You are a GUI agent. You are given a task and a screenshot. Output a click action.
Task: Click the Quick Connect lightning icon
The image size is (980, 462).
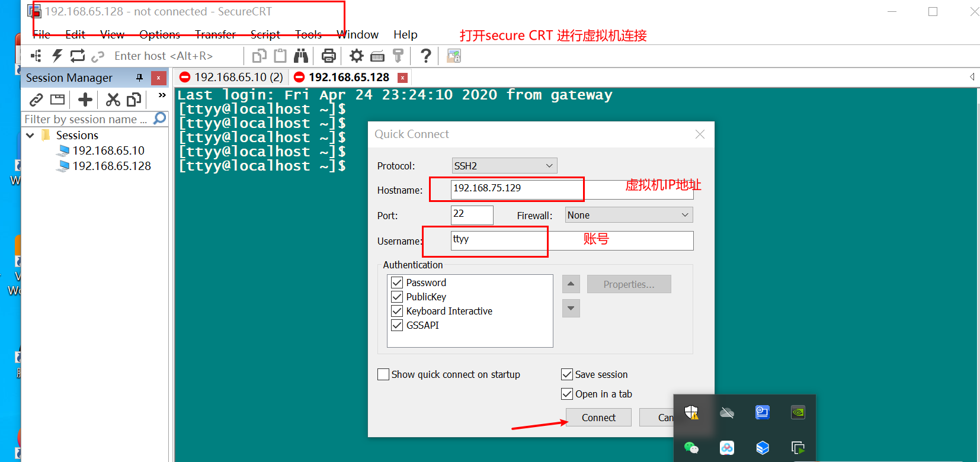pos(57,56)
